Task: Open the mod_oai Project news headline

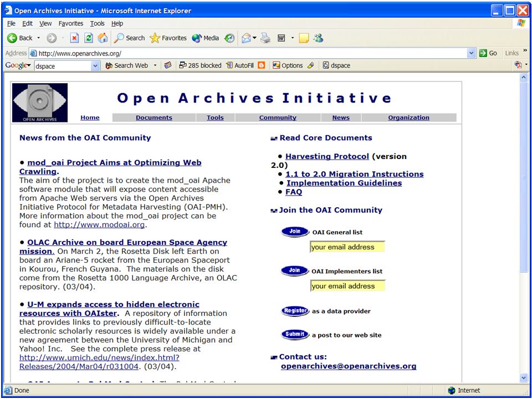Action: pos(110,167)
